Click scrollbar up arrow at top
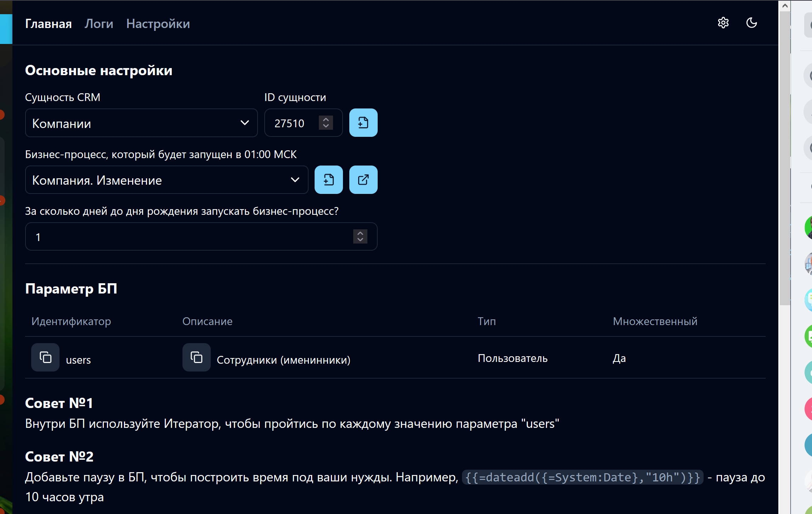 coord(785,6)
